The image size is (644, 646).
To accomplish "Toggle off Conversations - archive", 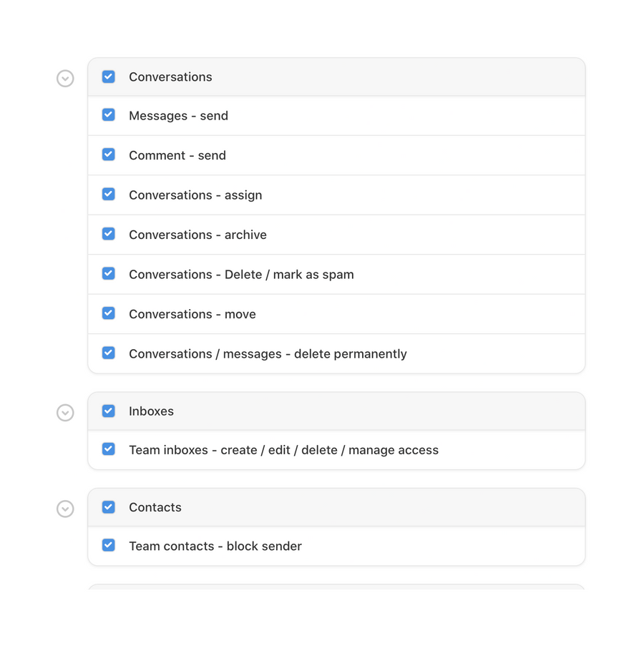I will [x=109, y=234].
